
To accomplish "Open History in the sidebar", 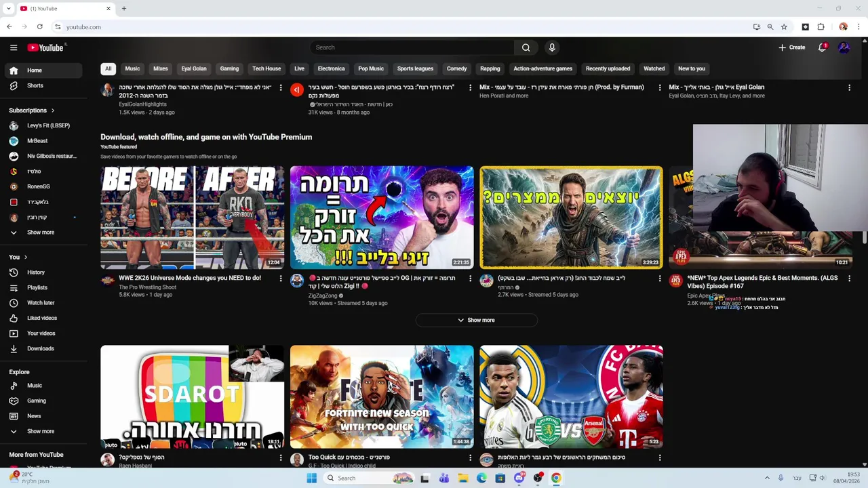I will (x=44, y=272).
